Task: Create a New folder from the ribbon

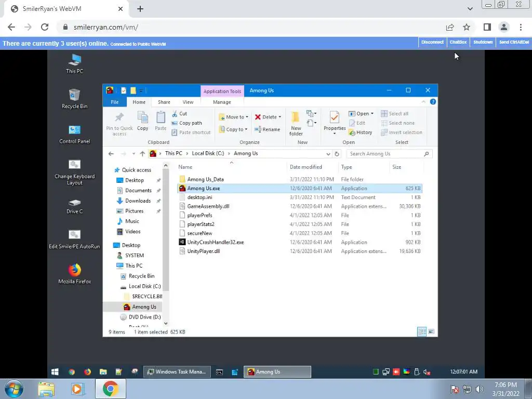Action: [296, 124]
